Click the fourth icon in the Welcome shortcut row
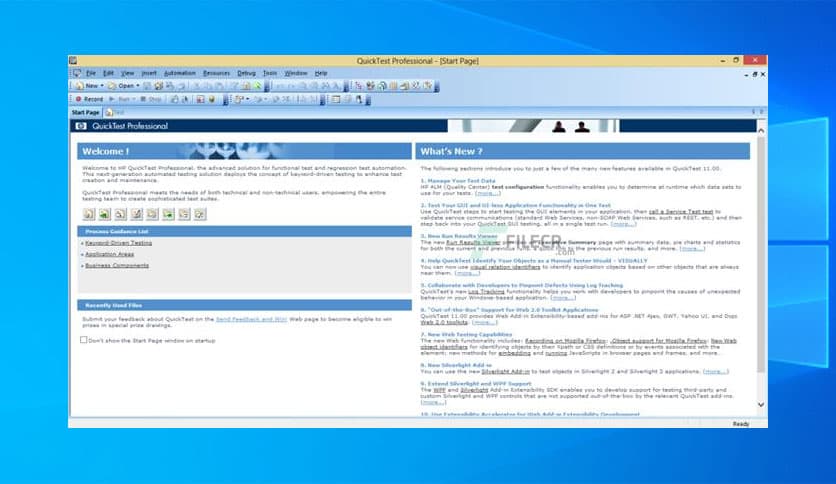Image resolution: width=836 pixels, height=484 pixels. pos(136,214)
